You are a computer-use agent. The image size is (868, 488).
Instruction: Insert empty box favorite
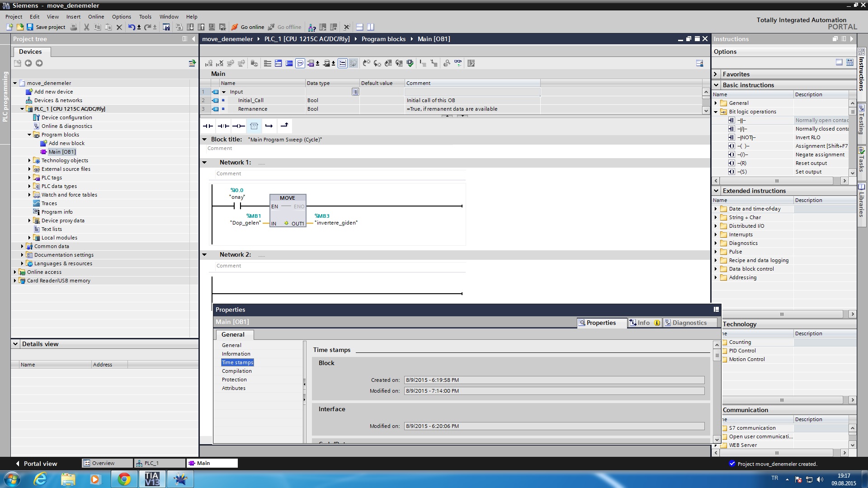(x=254, y=126)
